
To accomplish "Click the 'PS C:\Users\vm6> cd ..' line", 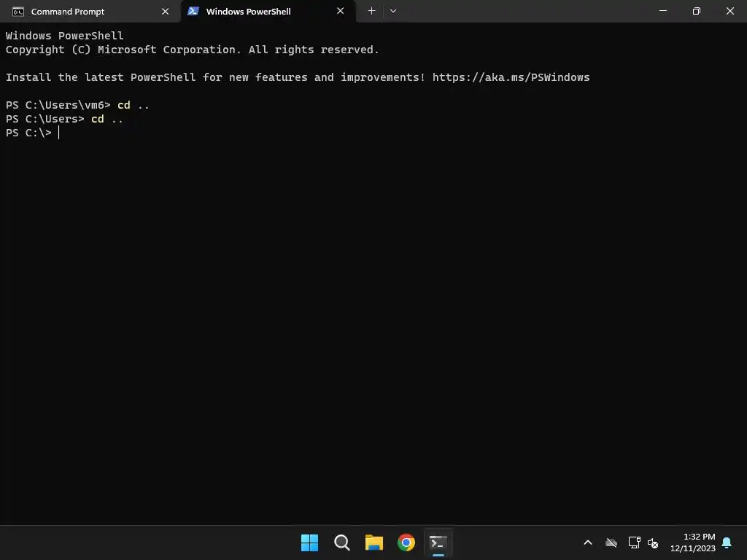I will click(x=77, y=105).
